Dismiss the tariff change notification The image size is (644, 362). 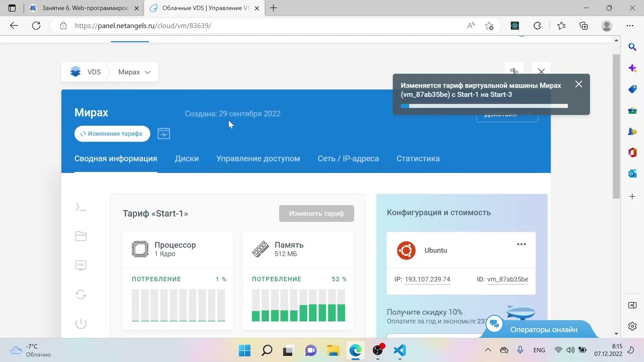coord(579,84)
